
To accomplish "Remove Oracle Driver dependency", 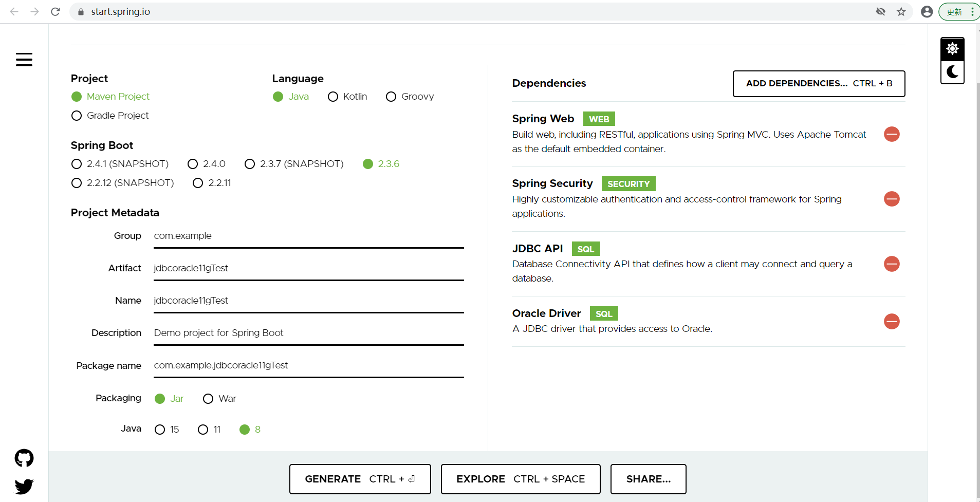I will coord(892,321).
